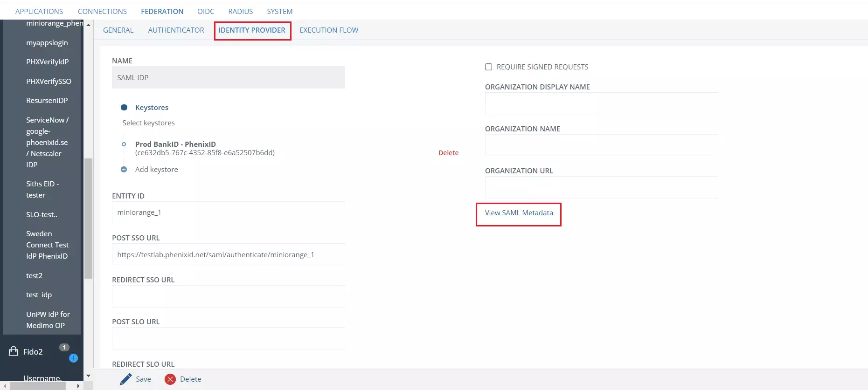
Task: Open the Applications menu
Action: point(39,11)
